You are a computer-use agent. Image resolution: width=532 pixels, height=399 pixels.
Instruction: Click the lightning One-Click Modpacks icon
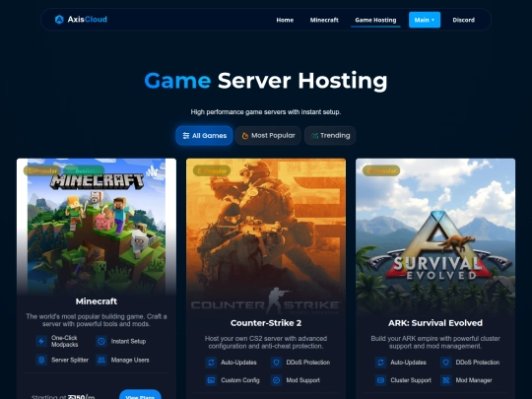[x=41, y=341]
